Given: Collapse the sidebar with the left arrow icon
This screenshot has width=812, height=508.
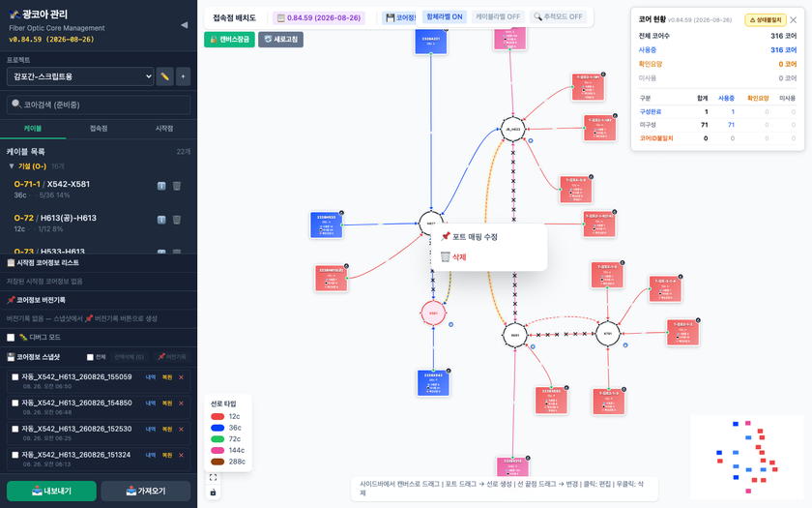Looking at the screenshot, I should (x=184, y=25).
